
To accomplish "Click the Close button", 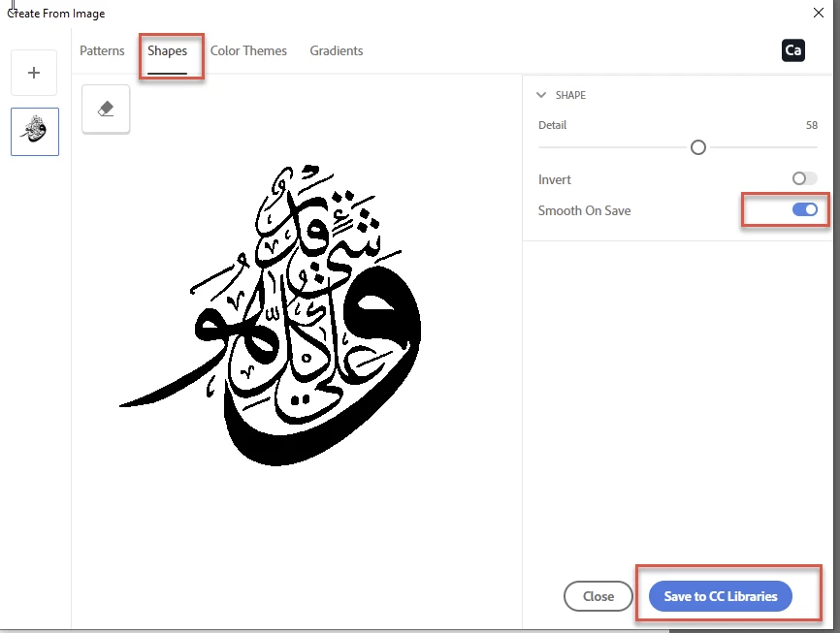I will point(598,596).
